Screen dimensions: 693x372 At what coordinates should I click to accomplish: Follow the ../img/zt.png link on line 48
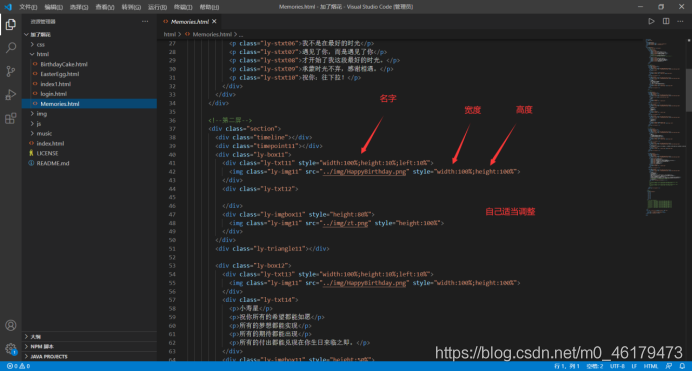(345, 223)
